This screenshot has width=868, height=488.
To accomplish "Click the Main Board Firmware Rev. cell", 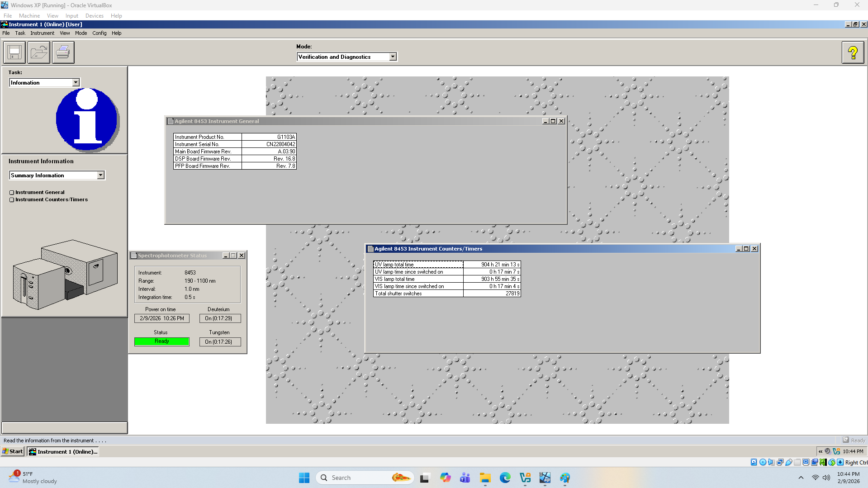I will 208,152.
